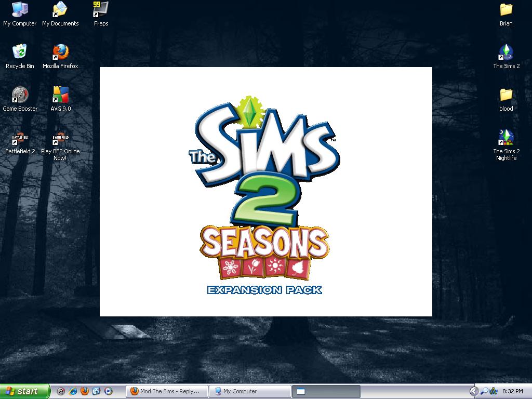Start The Sims 2 from the desktop

click(x=506, y=55)
